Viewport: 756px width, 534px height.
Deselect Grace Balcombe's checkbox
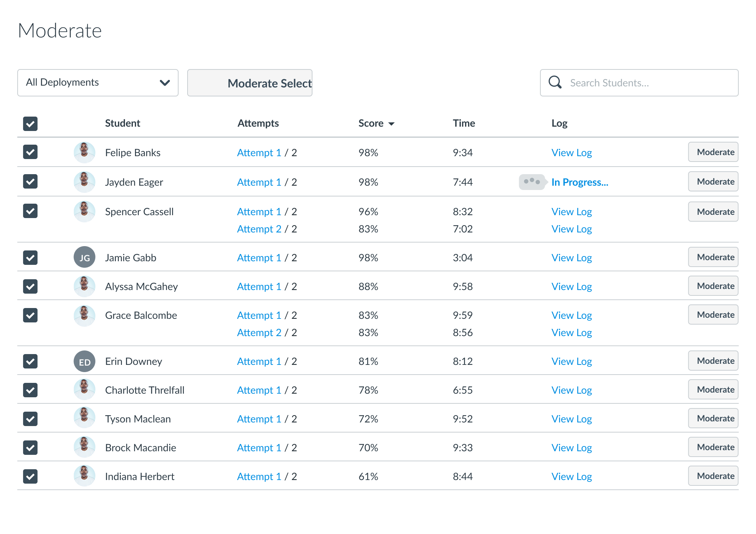click(30, 315)
